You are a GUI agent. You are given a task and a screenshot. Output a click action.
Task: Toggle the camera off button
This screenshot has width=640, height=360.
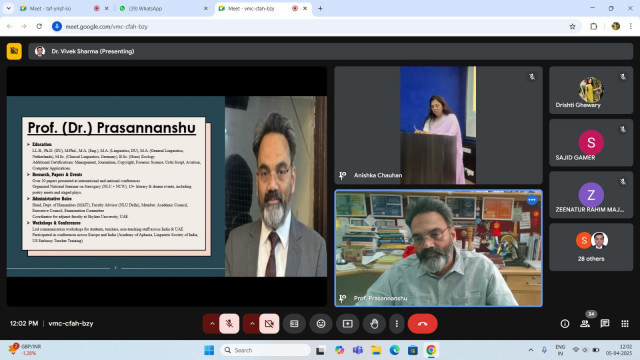tap(269, 324)
